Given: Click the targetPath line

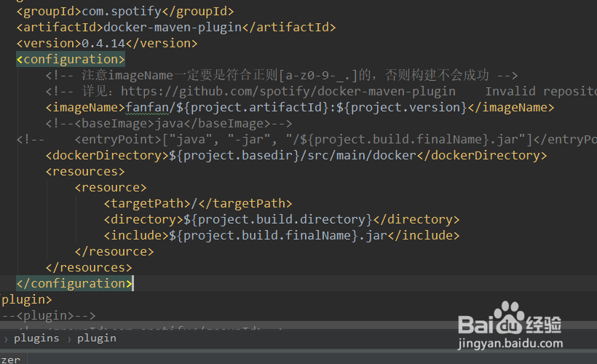Looking at the screenshot, I should click(198, 203).
